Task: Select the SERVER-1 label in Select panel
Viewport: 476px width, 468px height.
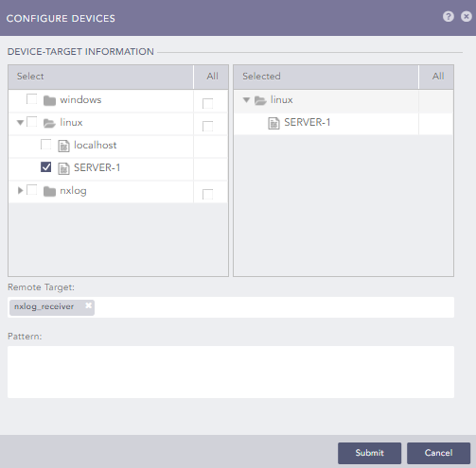Action: coord(97,167)
